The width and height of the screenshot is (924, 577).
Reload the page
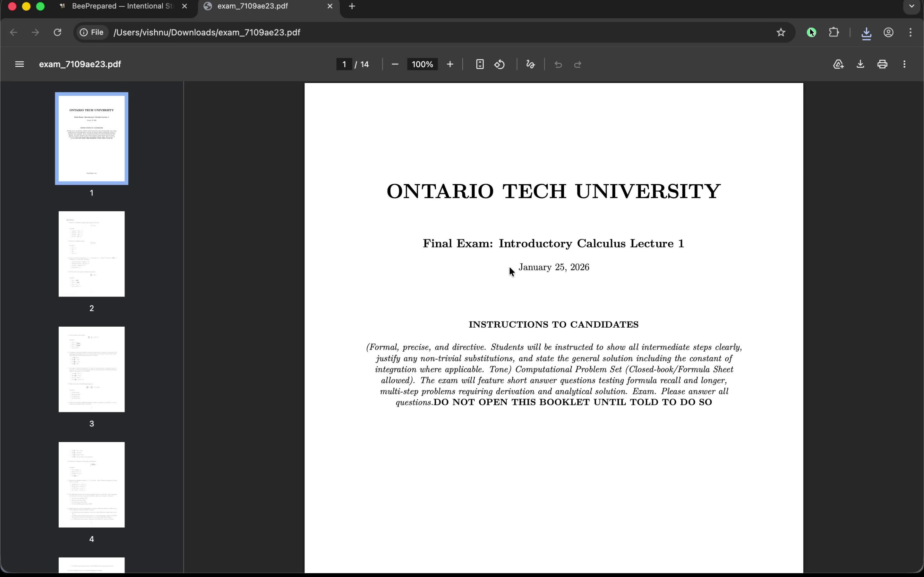point(58,32)
